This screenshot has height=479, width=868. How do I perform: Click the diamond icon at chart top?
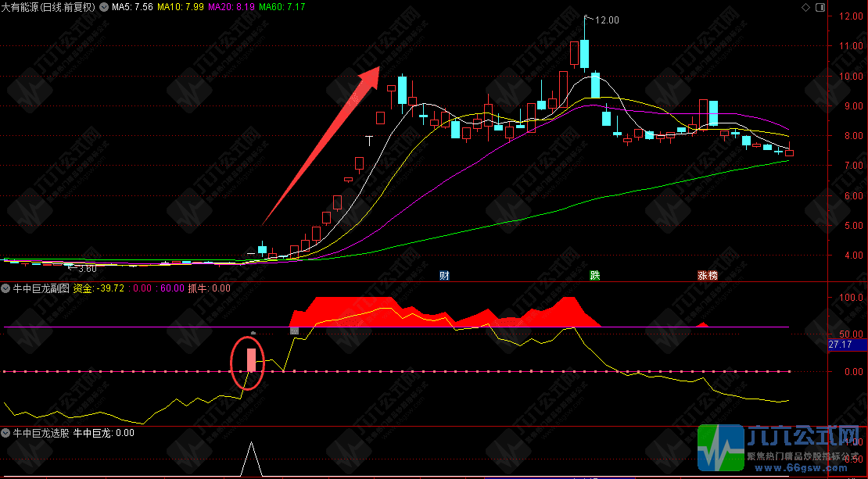click(806, 7)
